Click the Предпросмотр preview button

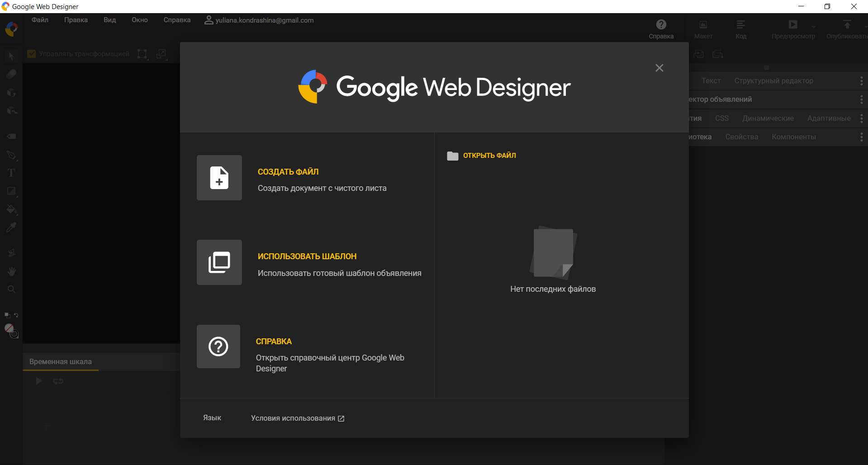coord(793,29)
